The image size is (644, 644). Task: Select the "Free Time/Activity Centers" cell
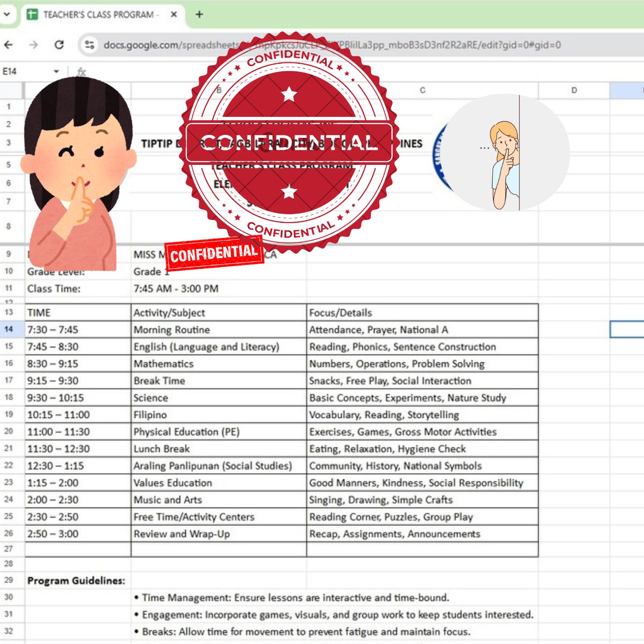pyautogui.click(x=219, y=516)
